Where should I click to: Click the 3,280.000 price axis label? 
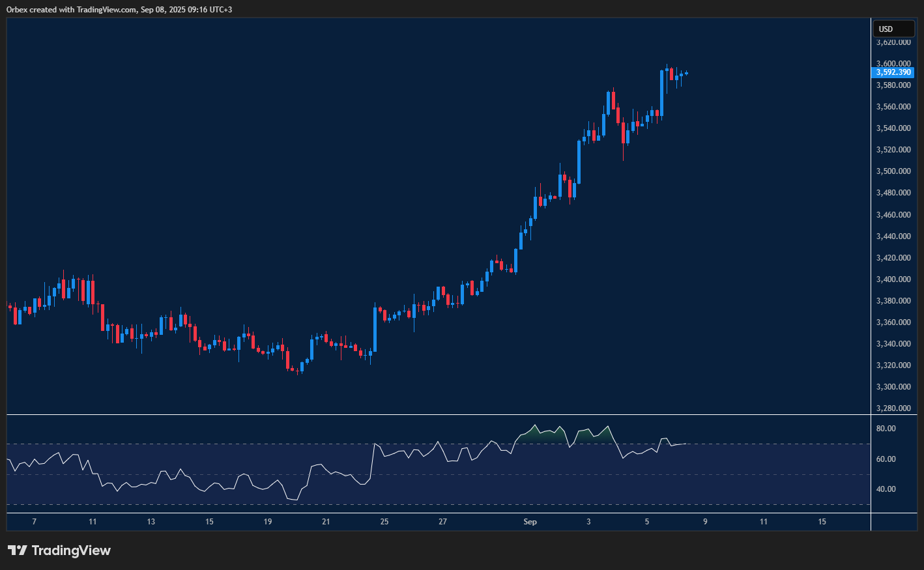(x=893, y=408)
